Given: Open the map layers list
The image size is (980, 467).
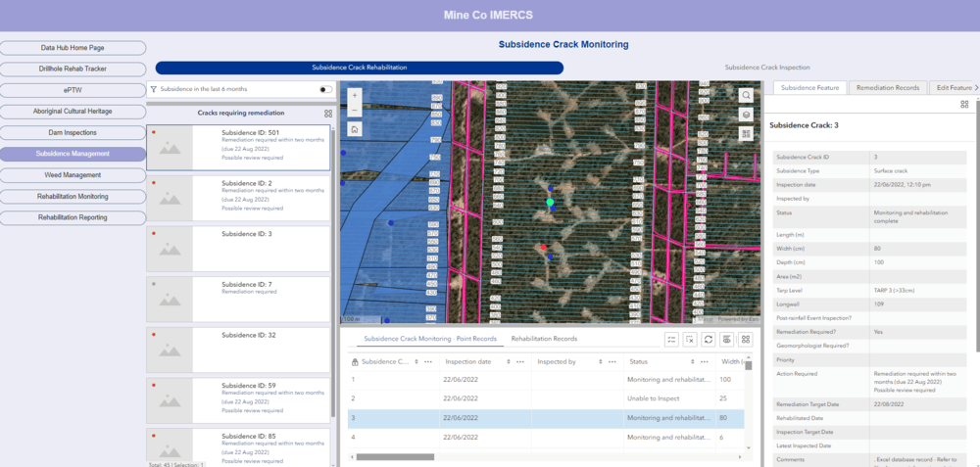Looking at the screenshot, I should pos(746,115).
